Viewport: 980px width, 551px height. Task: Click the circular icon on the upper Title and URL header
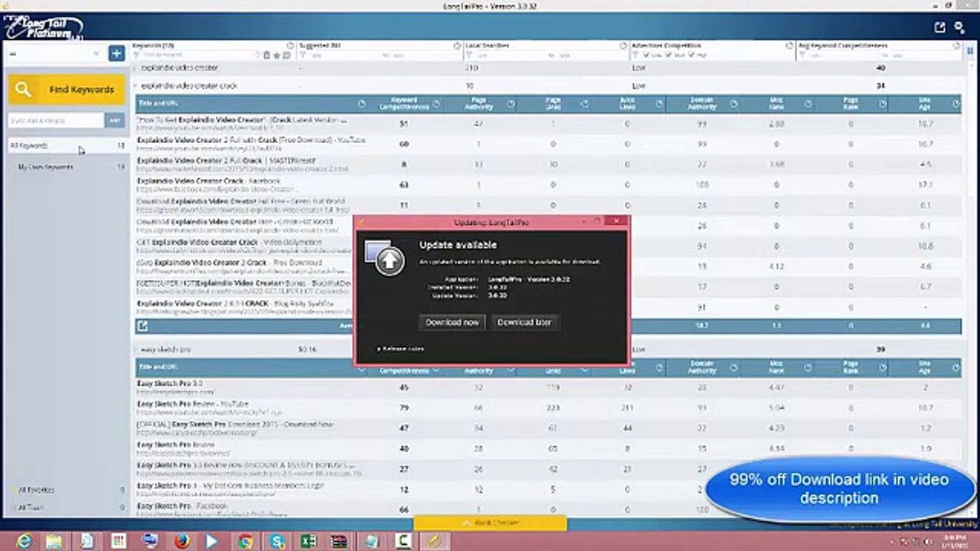coord(362,103)
